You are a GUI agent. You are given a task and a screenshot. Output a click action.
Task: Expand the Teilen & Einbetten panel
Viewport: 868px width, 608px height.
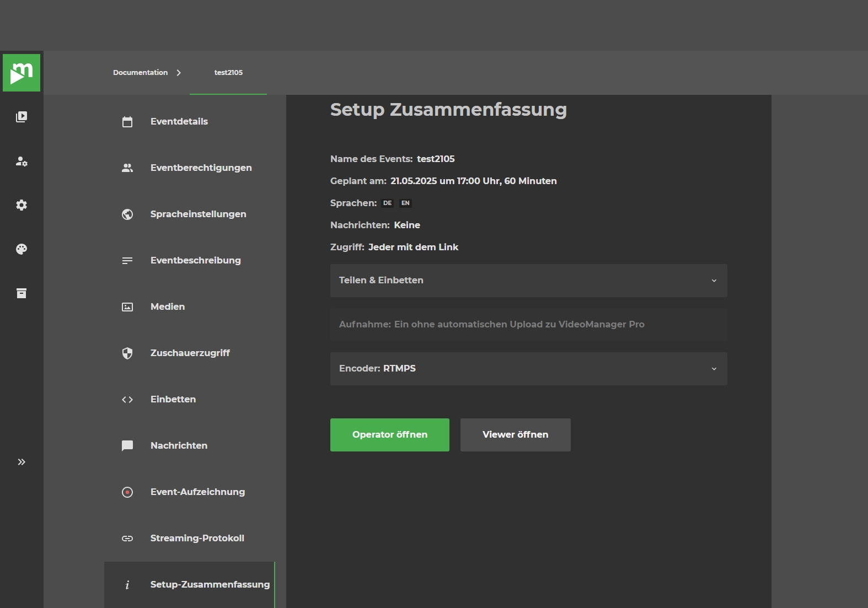click(x=528, y=281)
